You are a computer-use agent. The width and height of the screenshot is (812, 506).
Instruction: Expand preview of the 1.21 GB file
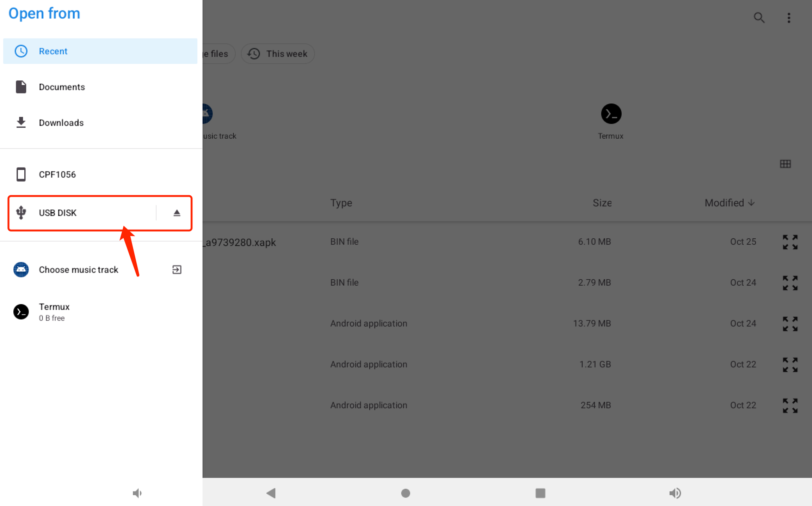[790, 365]
